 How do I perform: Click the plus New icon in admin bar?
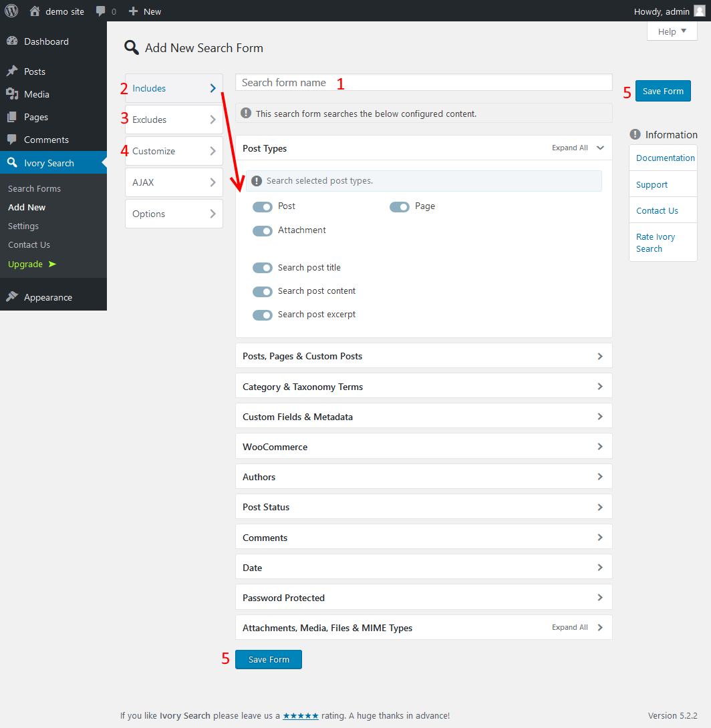133,11
